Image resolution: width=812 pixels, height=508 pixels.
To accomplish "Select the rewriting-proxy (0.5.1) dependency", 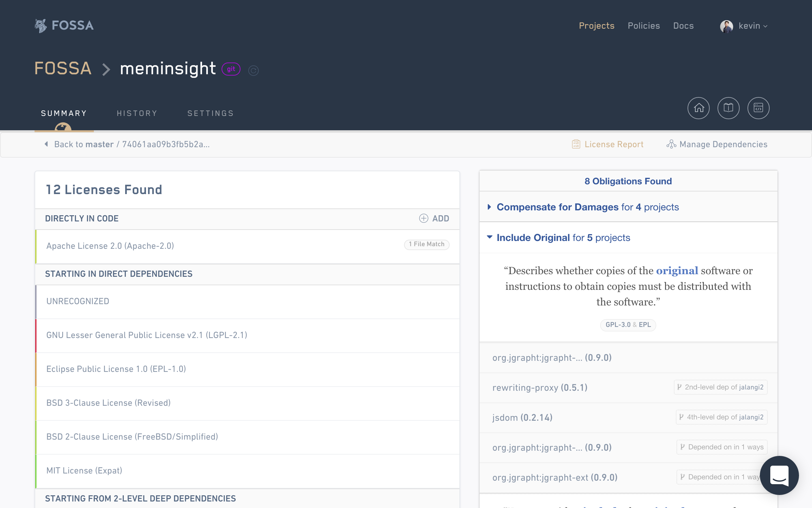I will click(x=540, y=388).
